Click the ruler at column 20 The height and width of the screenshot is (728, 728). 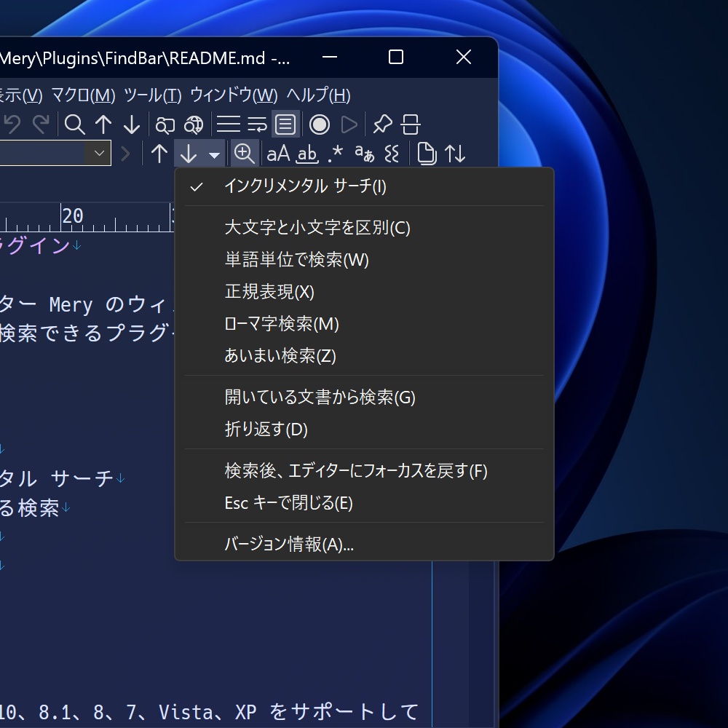coord(72,216)
